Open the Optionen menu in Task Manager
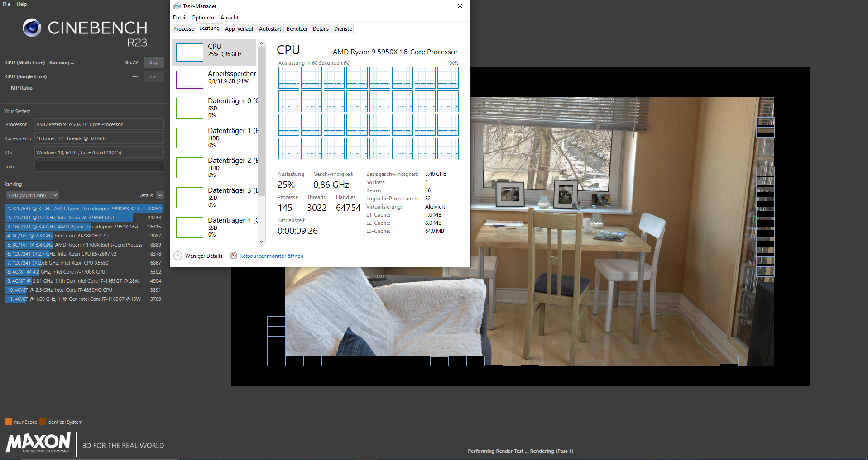The width and height of the screenshot is (868, 460). (203, 18)
